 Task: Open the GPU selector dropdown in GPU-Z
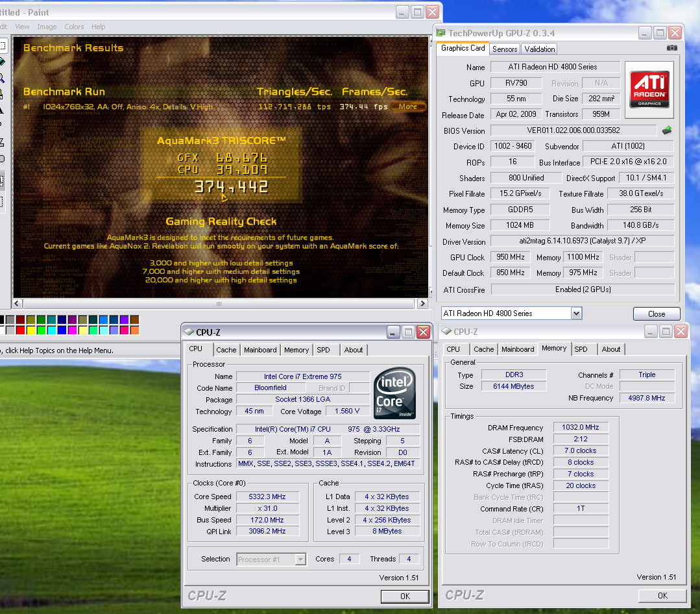[576, 313]
